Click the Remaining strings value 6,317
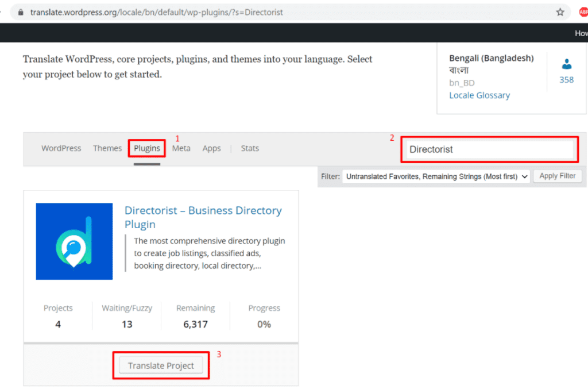The height and width of the screenshot is (389, 588). coord(195,324)
